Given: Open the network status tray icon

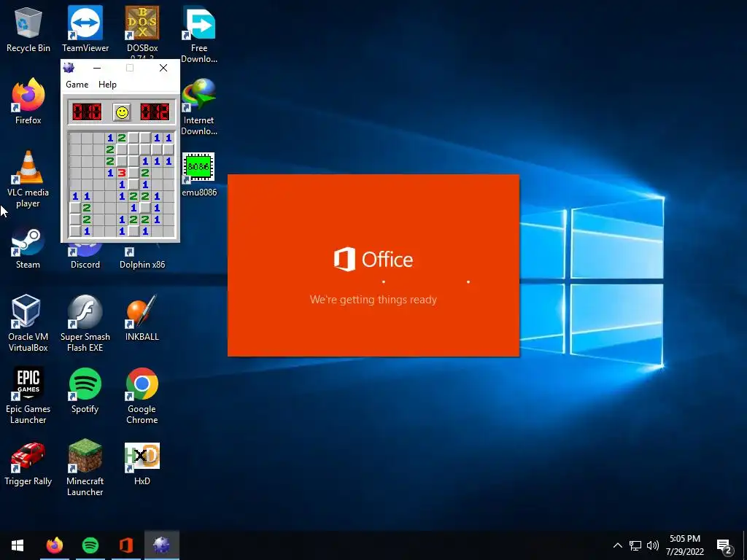Looking at the screenshot, I should point(635,545).
